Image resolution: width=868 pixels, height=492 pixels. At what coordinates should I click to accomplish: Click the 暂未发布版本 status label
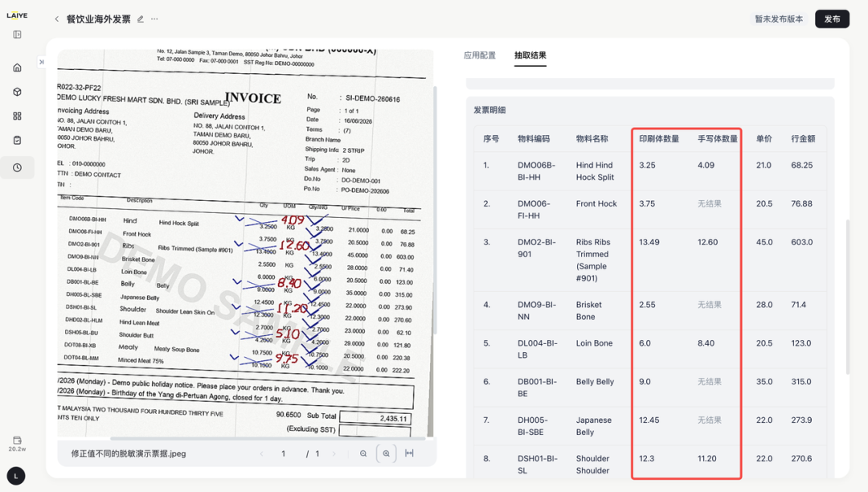(779, 18)
